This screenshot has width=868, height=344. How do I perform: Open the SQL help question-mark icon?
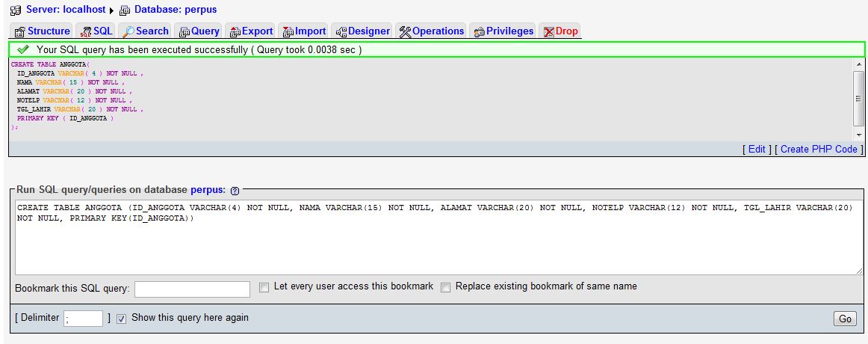(235, 191)
